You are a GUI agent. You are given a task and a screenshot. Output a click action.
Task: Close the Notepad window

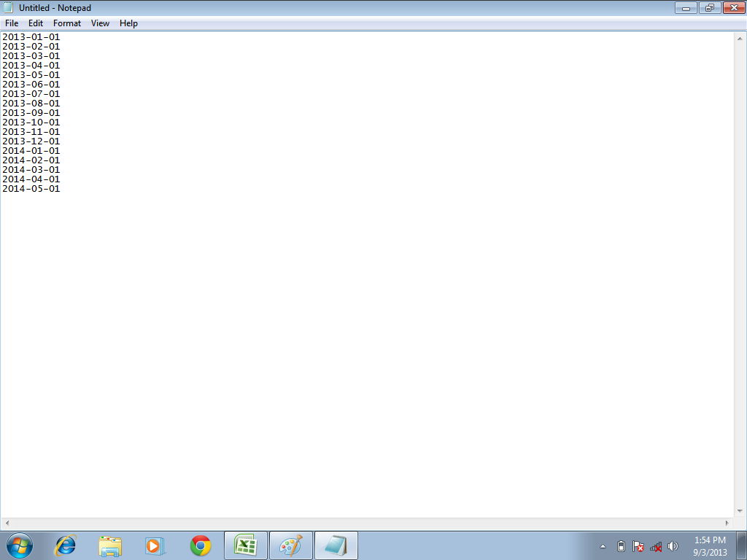(x=734, y=7)
